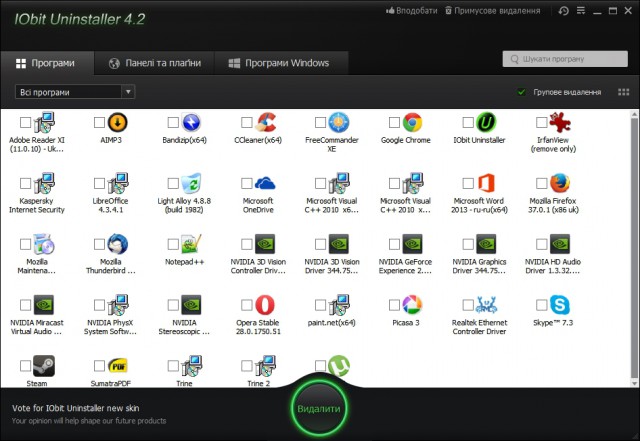Tick the NVIDIA PhysX System Software checkbox
640x441 pixels.
(x=99, y=305)
